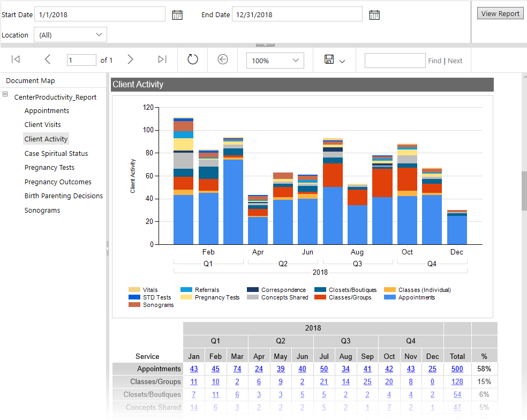
Task: Select Client Visits in the Document Map
Action: [x=43, y=124]
